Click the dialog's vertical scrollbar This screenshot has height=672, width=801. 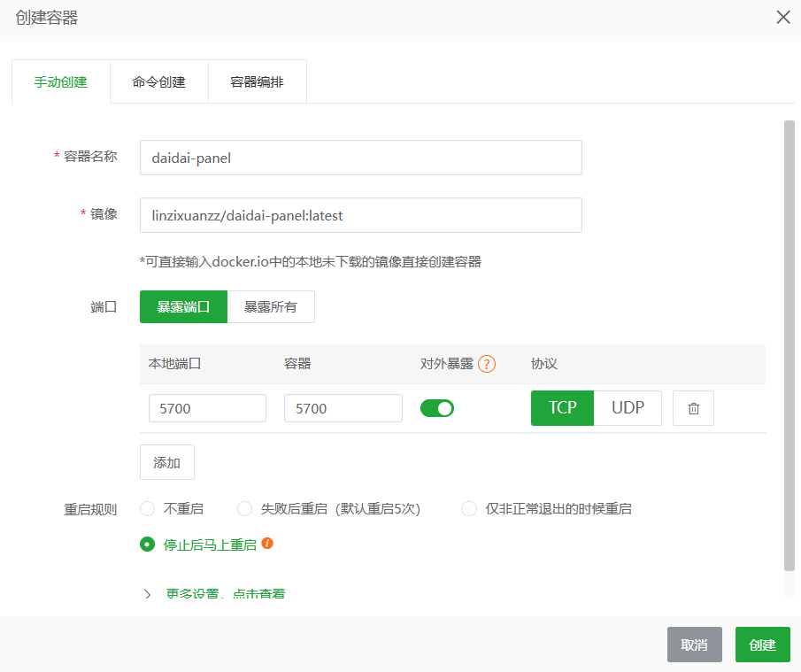click(x=789, y=345)
